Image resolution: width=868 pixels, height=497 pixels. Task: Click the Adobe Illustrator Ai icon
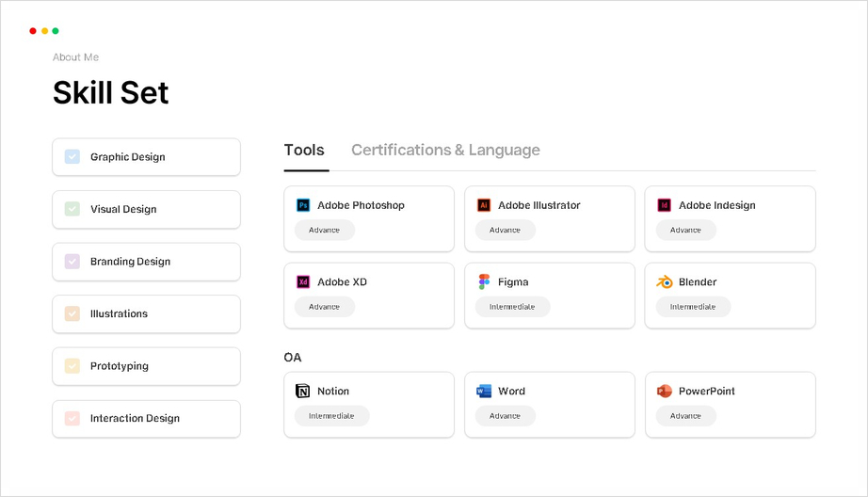484,205
